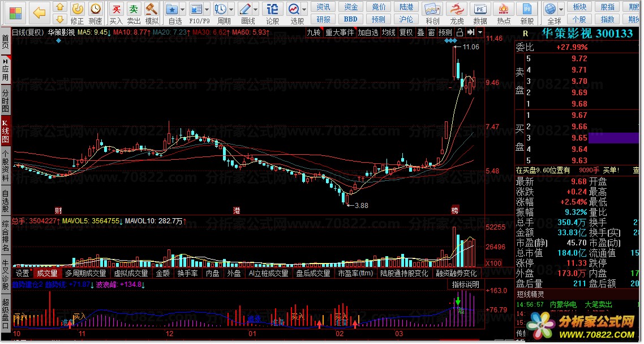The width and height of the screenshot is (644, 344).
Task: Open the 新股 IPO icon
Action: (x=527, y=9)
